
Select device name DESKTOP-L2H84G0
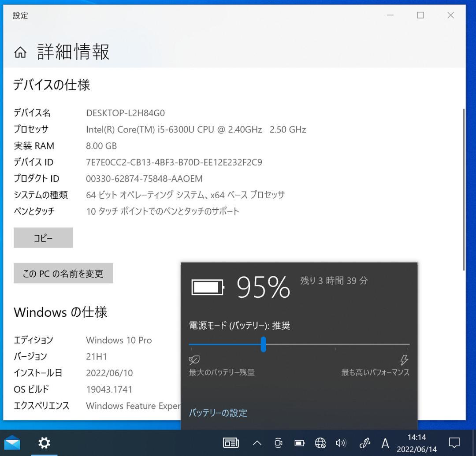[x=125, y=113]
